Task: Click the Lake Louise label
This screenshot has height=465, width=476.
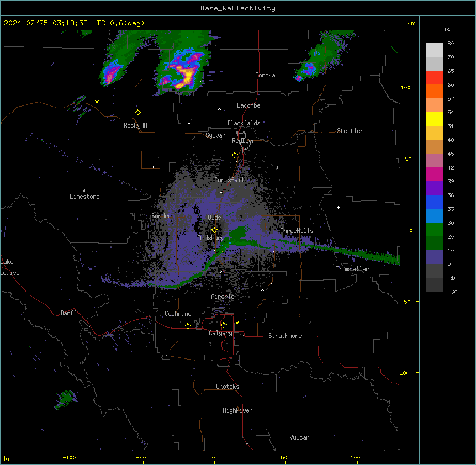Action: point(10,267)
